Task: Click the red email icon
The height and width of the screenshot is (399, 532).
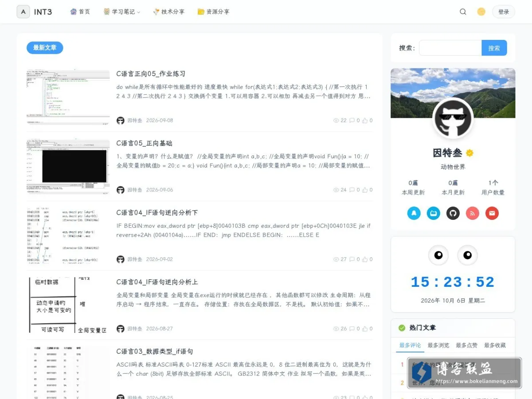Action: click(492, 213)
